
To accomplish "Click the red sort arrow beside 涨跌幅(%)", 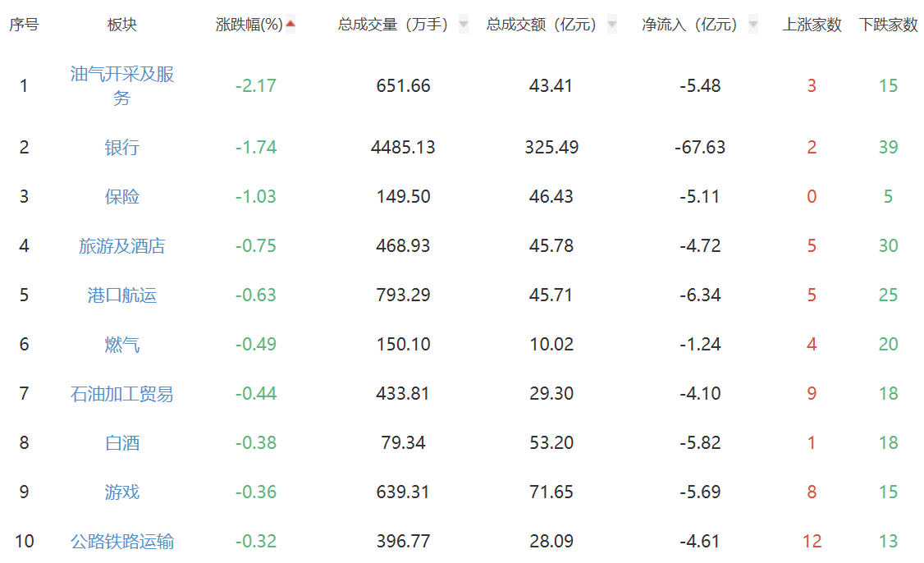I will [290, 25].
